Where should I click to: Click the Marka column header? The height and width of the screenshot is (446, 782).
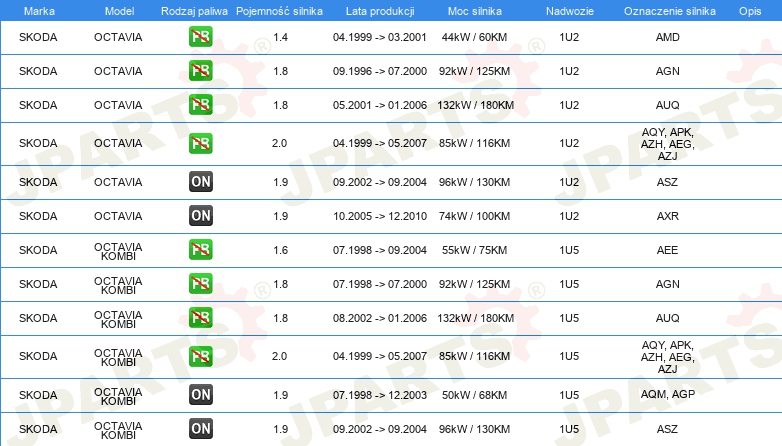click(39, 11)
